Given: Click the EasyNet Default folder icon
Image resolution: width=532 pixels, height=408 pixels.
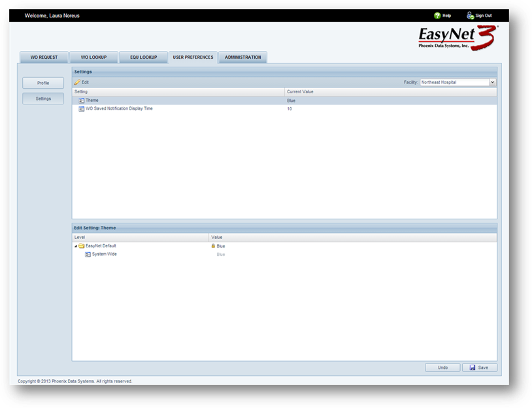Looking at the screenshot, I should [82, 246].
